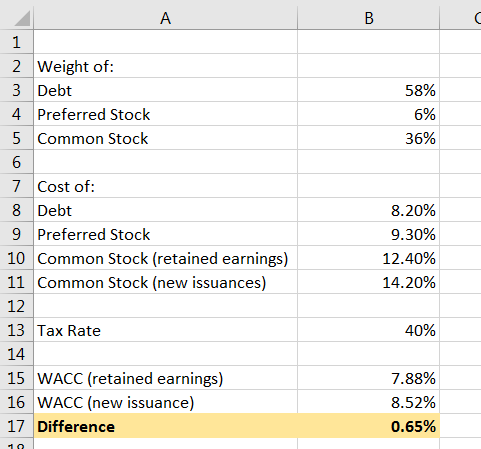Select the 7.88% WACC value

point(369,378)
